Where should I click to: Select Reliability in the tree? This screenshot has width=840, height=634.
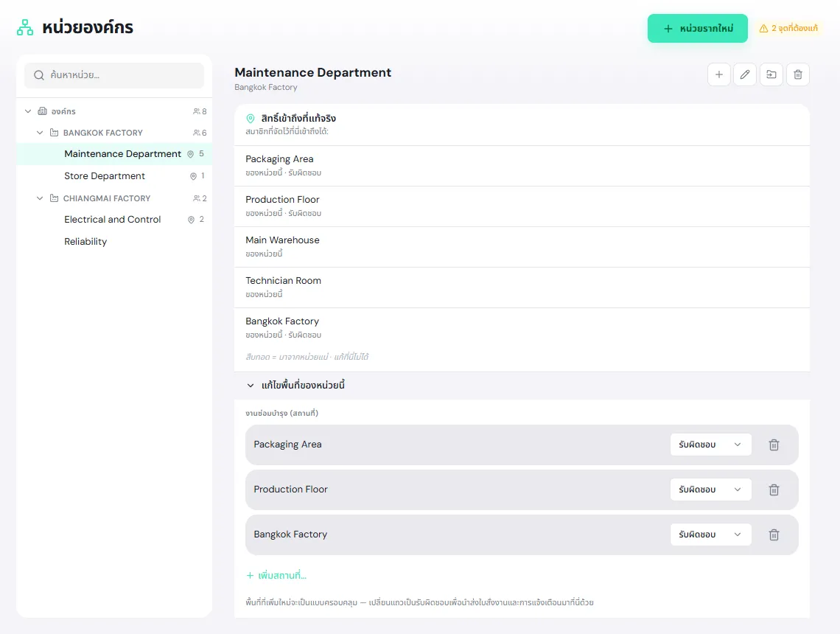(114, 242)
